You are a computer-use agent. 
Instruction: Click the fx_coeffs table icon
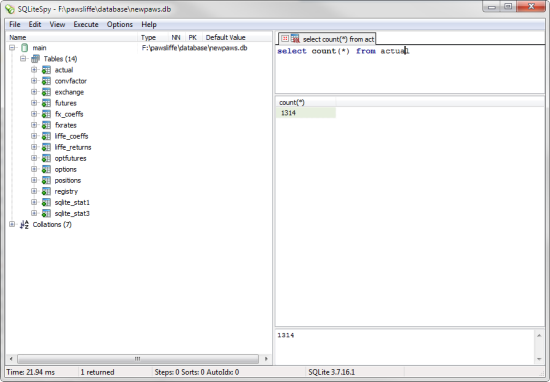click(x=46, y=114)
